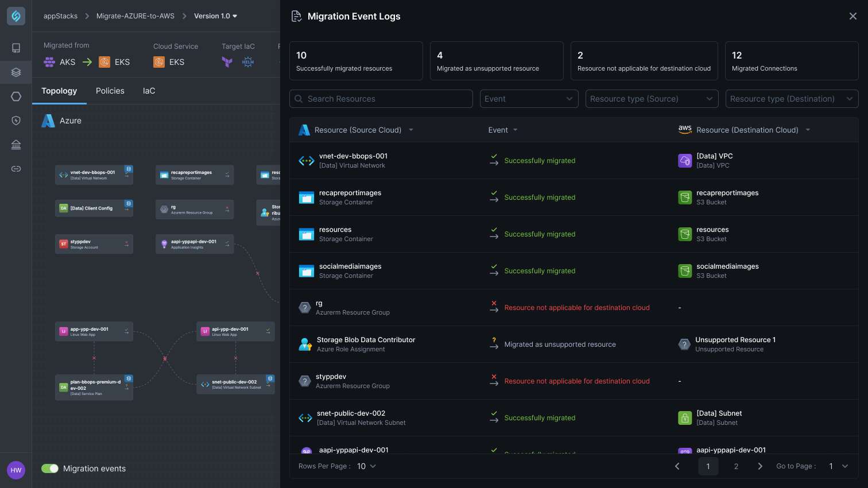Screen dimensions: 868x488
Task: Click the rg Azurerm Resource Group question icon
Action: click(x=305, y=308)
